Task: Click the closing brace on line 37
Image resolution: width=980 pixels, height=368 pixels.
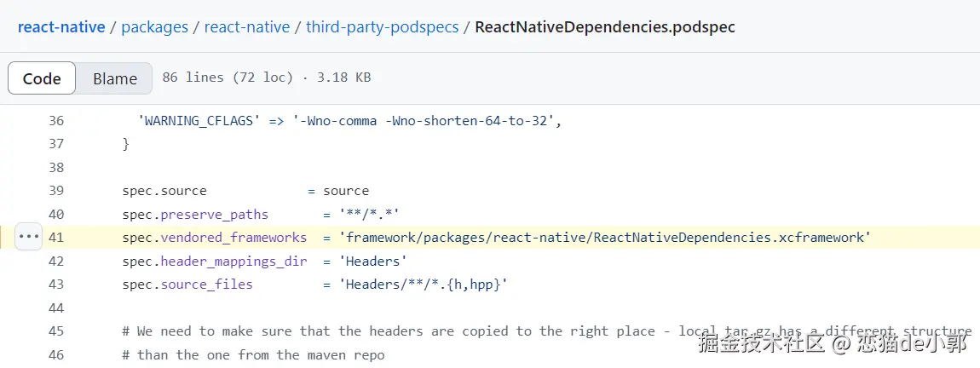Action: [x=125, y=144]
